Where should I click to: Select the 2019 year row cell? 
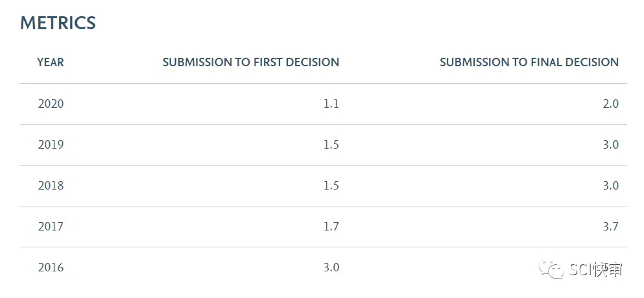click(x=51, y=145)
